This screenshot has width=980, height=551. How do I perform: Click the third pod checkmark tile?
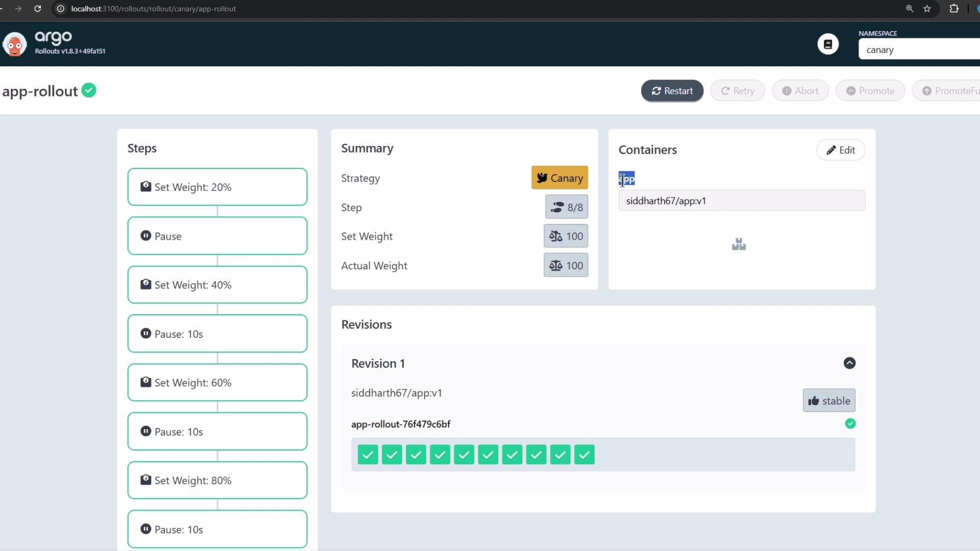click(416, 455)
